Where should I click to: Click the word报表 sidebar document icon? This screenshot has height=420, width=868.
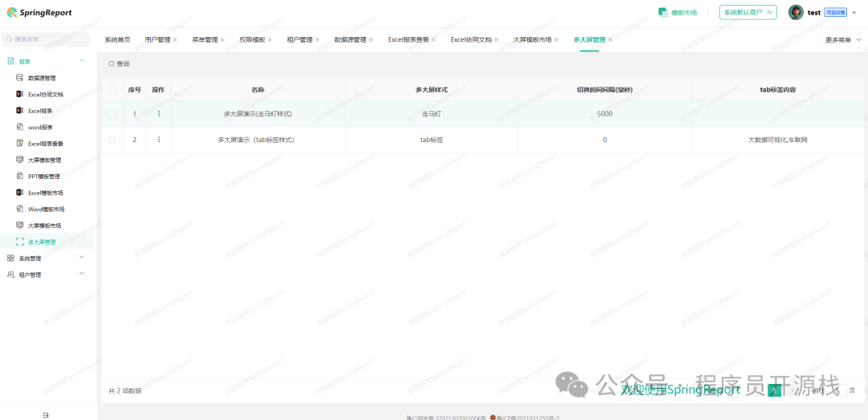[19, 127]
